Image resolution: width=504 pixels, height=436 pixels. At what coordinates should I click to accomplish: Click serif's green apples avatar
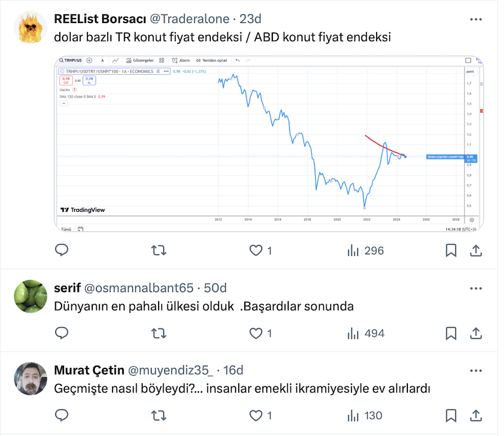point(30,297)
